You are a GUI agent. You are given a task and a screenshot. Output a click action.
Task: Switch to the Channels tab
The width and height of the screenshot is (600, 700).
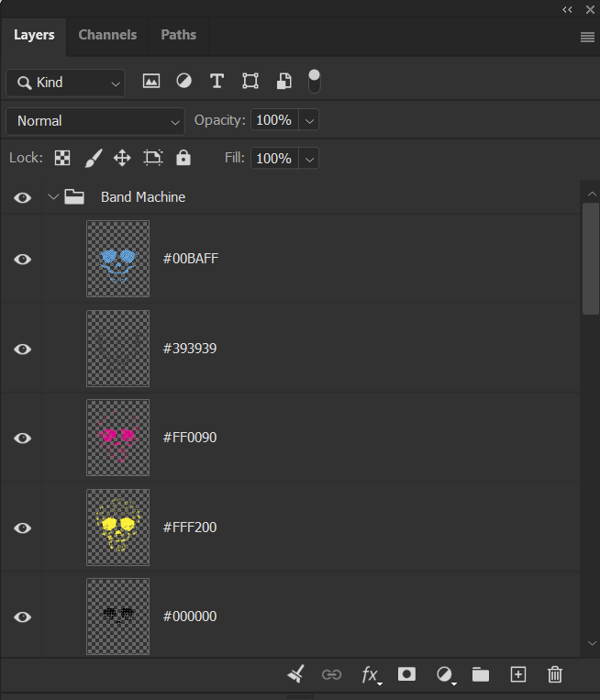(107, 35)
